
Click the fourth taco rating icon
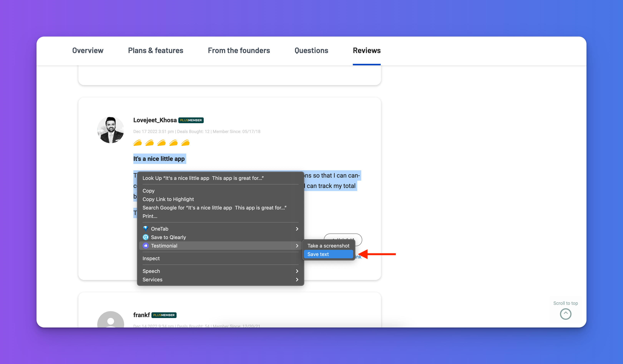point(173,143)
